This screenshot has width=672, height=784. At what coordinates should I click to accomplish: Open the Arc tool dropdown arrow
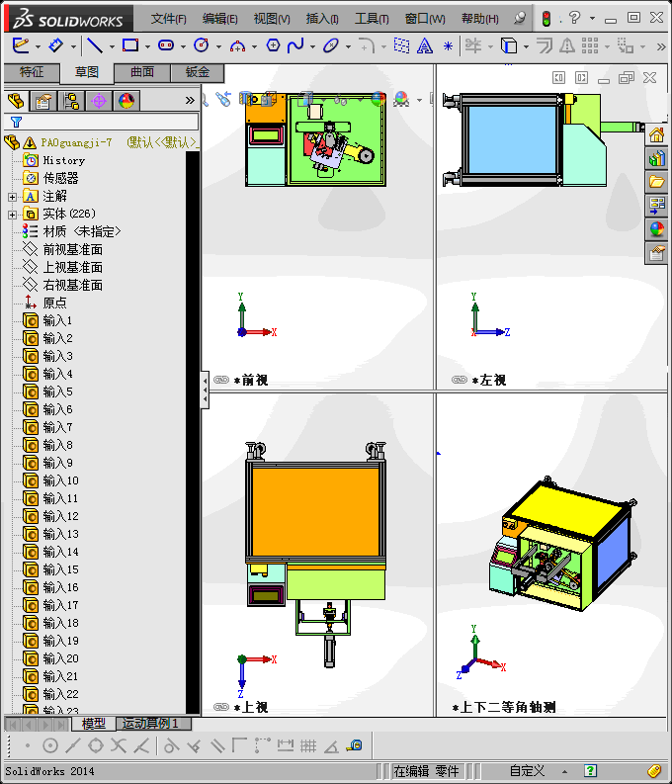point(254,46)
